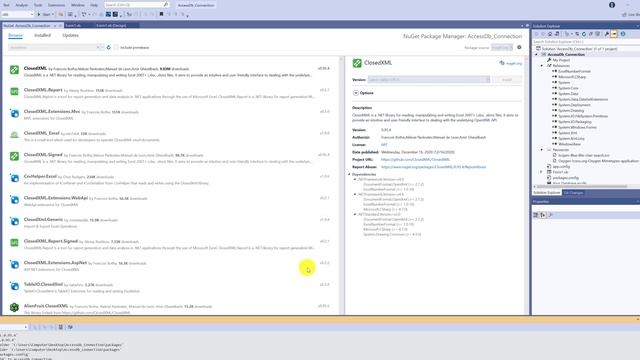Refresh the NuGet package search results

pyautogui.click(x=109, y=47)
